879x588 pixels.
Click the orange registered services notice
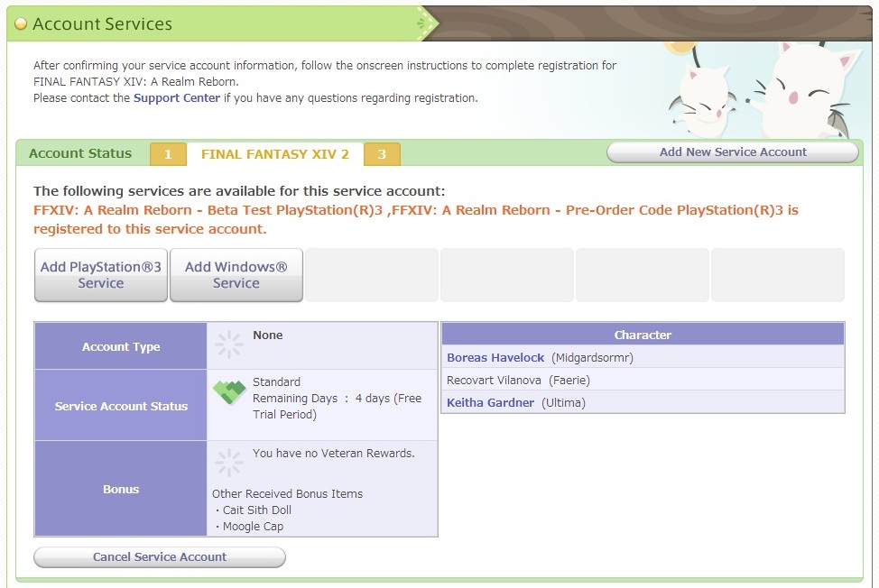(x=416, y=219)
